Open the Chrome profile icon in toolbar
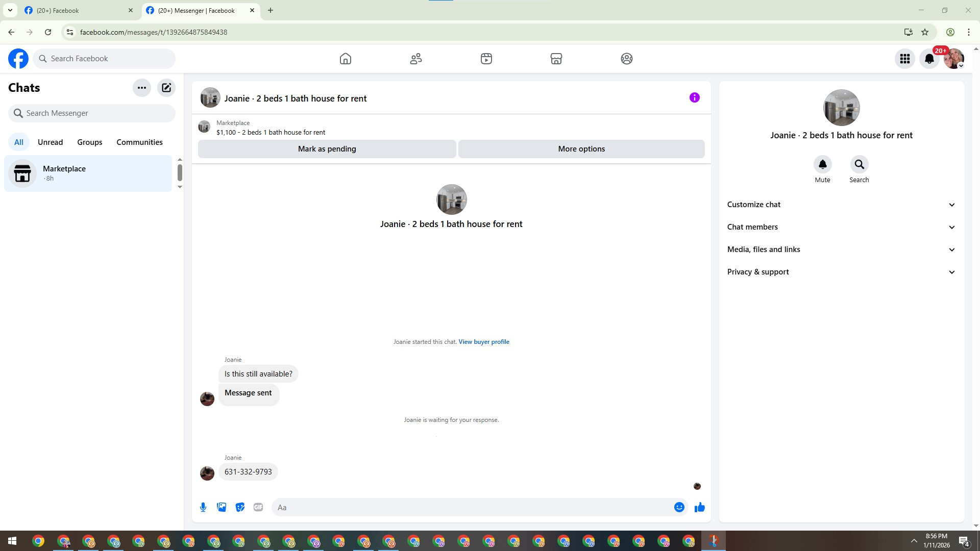Viewport: 980px width, 551px height. (950, 32)
